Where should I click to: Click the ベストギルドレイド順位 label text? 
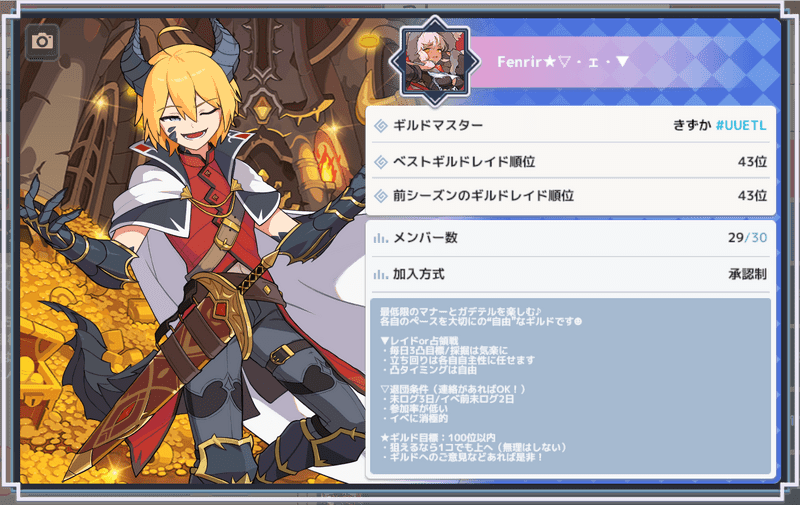click(x=464, y=162)
